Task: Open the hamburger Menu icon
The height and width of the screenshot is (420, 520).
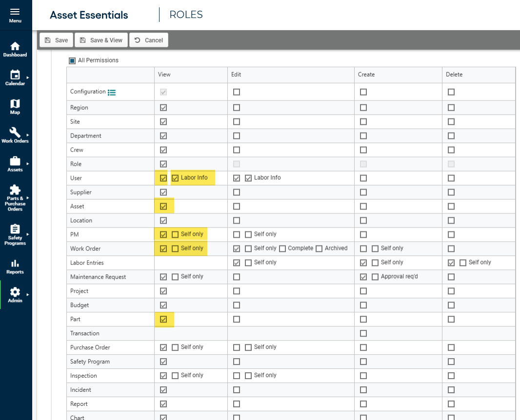Action: pyautogui.click(x=15, y=12)
